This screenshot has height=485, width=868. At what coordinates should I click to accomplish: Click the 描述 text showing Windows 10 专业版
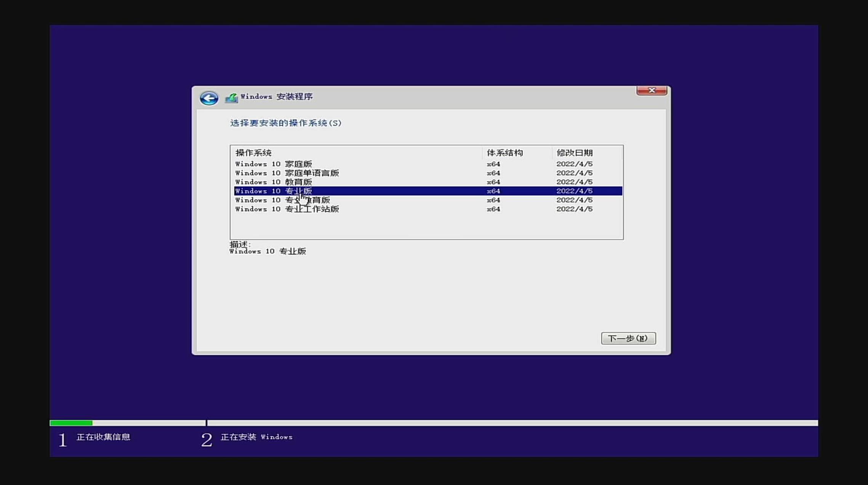(x=268, y=251)
